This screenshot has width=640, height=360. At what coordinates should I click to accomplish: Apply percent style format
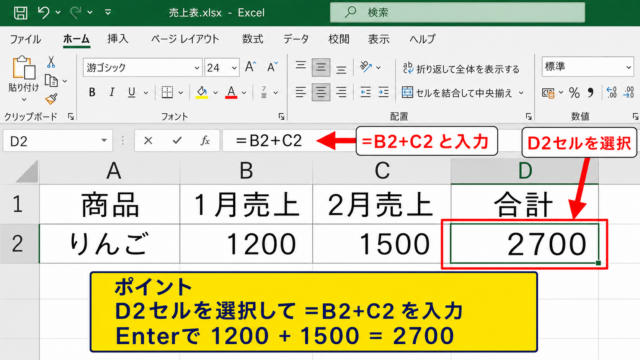pyautogui.click(x=574, y=93)
